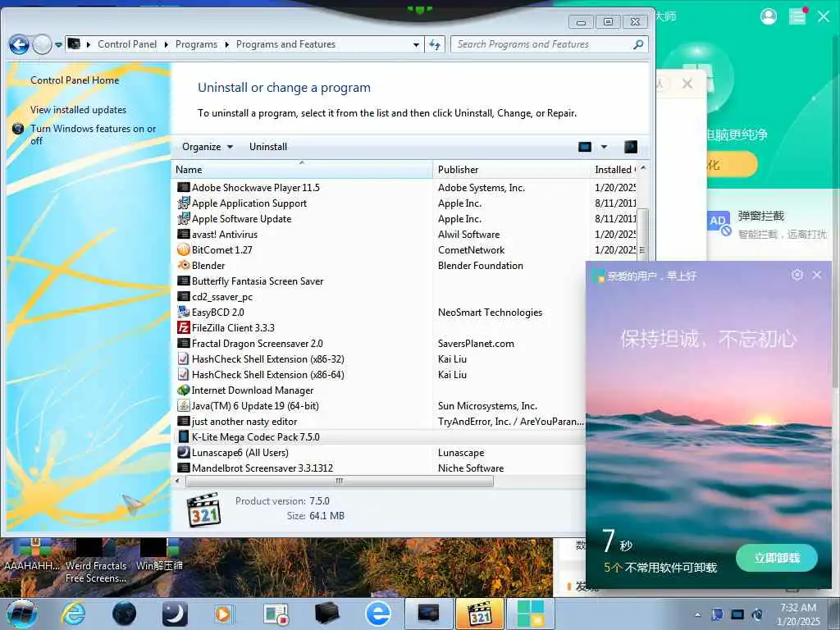Open the popup settings gear icon

(797, 275)
